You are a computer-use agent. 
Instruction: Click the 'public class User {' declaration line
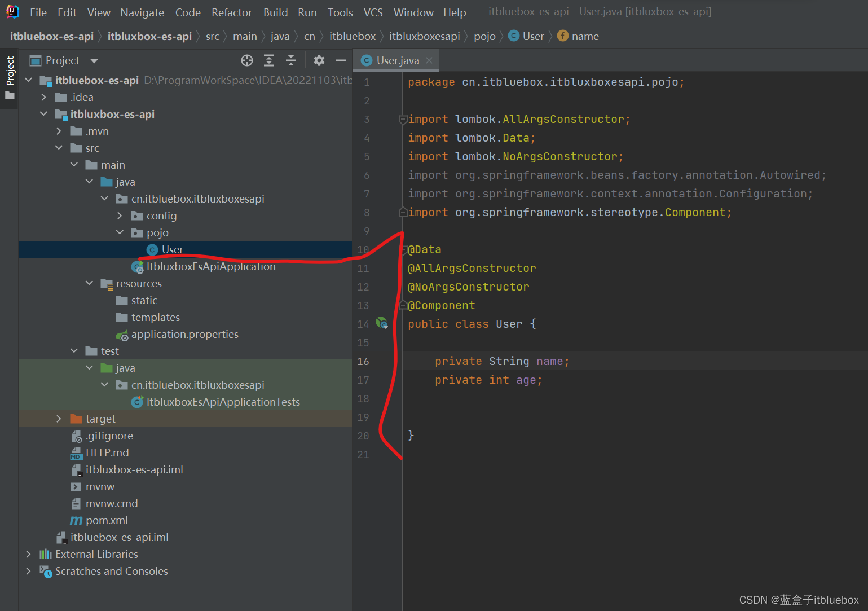pyautogui.click(x=472, y=324)
